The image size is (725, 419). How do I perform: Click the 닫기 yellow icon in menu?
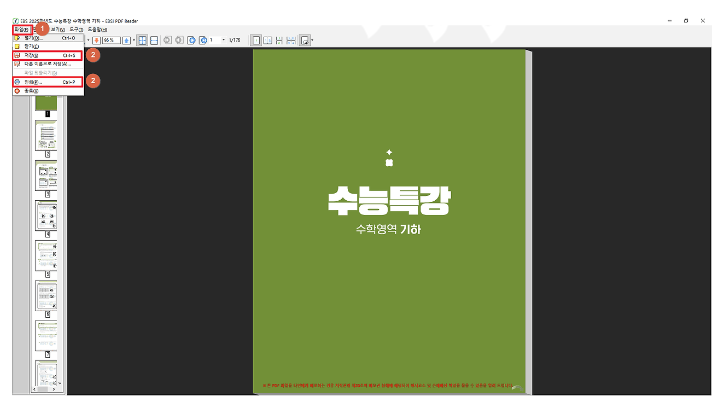pyautogui.click(x=17, y=46)
